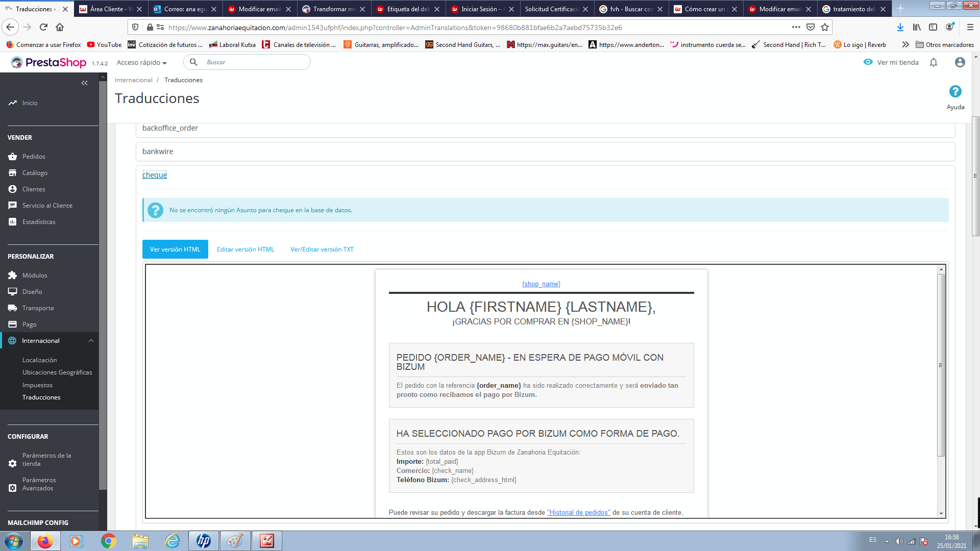
Task: Show more bookmarks chevron
Action: pyautogui.click(x=905, y=44)
